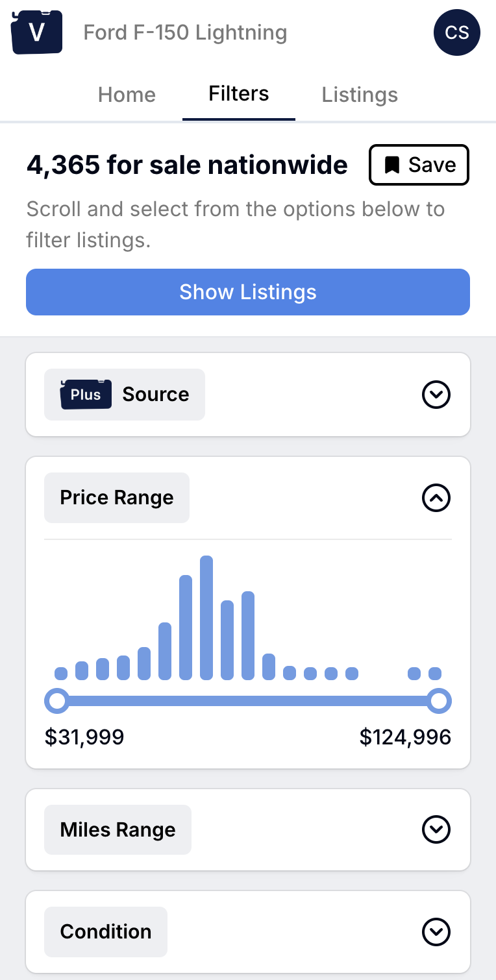Click the Miles Range label
Image resolution: width=496 pixels, height=980 pixels.
(118, 829)
